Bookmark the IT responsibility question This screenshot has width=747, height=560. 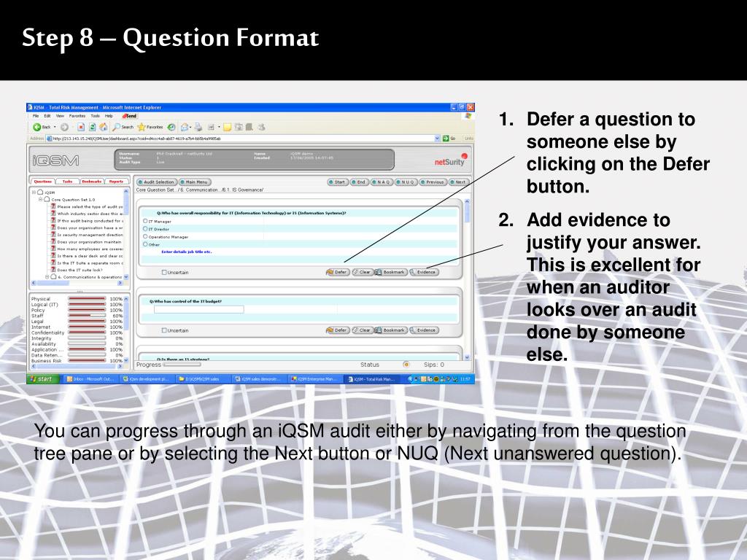point(391,273)
